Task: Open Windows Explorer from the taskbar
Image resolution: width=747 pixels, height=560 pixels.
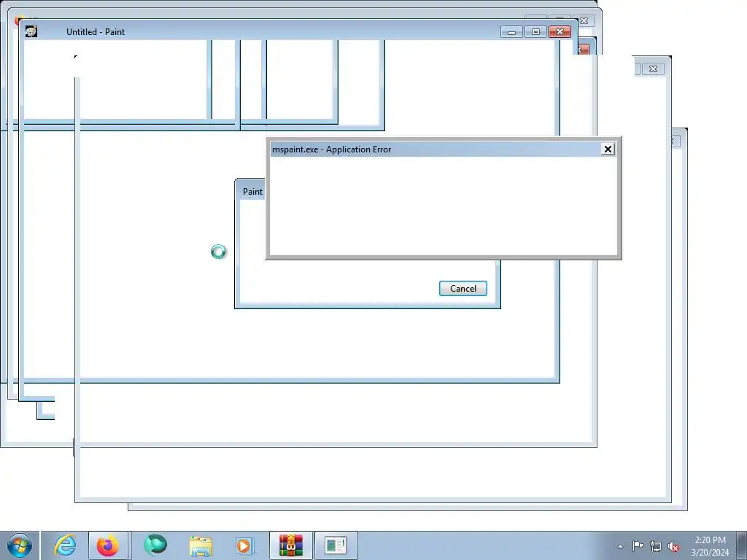Action: 201,545
